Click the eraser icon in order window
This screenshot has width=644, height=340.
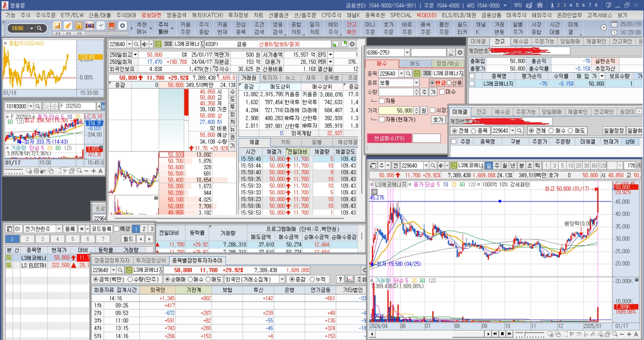pyautogui.click(x=451, y=52)
